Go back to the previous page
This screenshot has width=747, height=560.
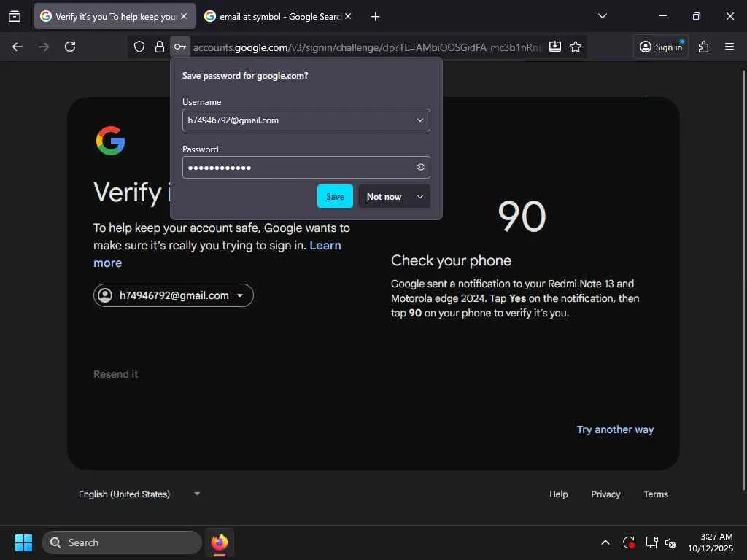point(18,47)
